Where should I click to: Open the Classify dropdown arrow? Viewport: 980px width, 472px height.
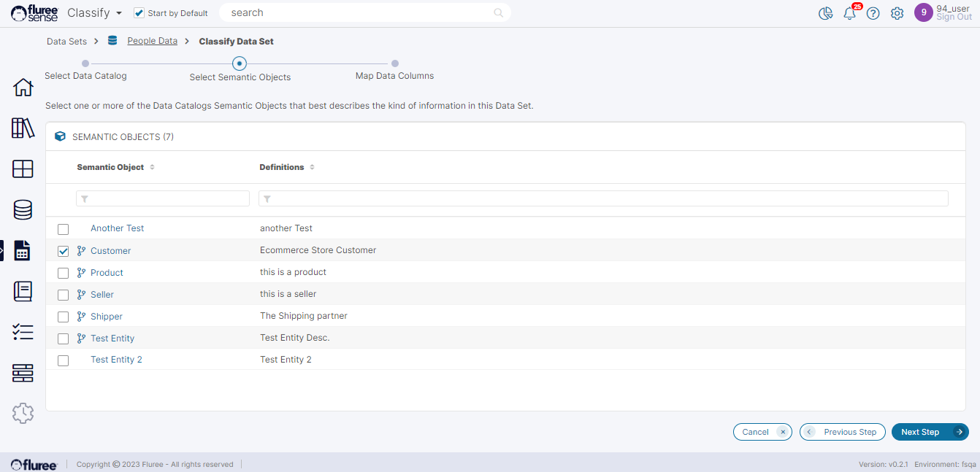(x=118, y=13)
